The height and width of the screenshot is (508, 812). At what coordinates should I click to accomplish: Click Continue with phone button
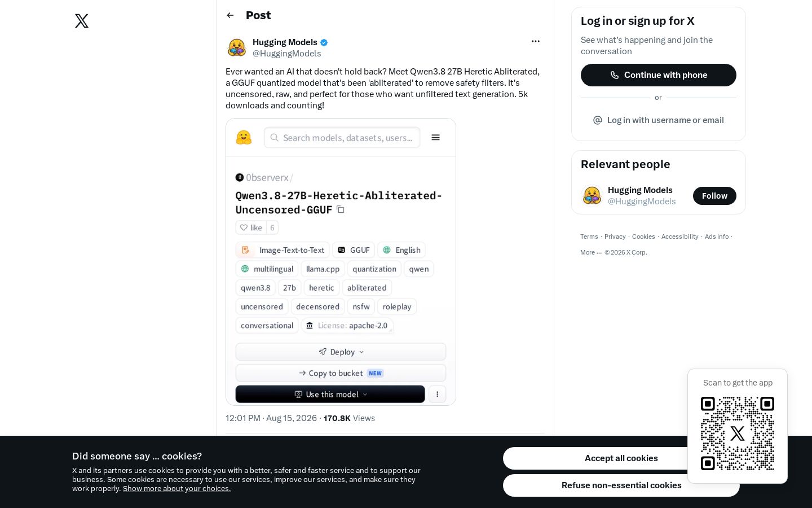(659, 75)
